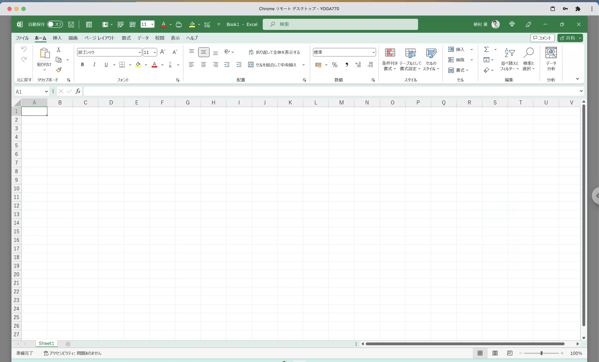This screenshot has height=362, width=599.
Task: Click the Analyze Data icon
Action: pos(551,53)
